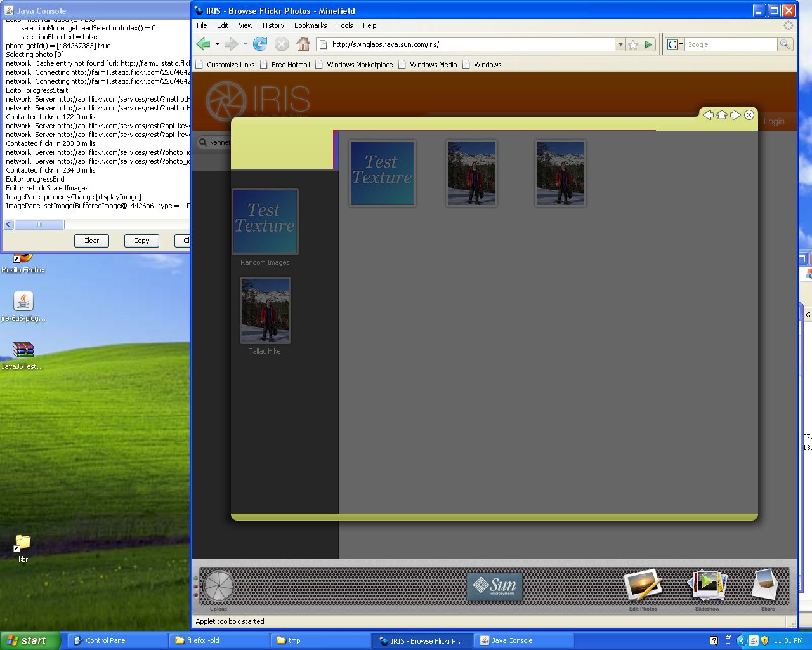Screen dimensions: 812x650
Task: Start the Slideshow from the toolbox
Action: 707,585
